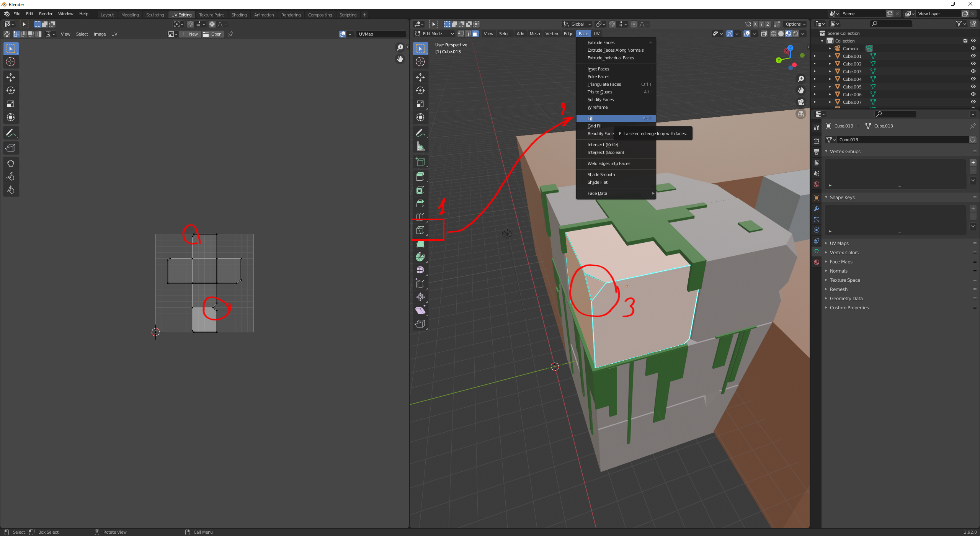Click the Measure tool icon
Screen dimensions: 980x536
(x=420, y=146)
